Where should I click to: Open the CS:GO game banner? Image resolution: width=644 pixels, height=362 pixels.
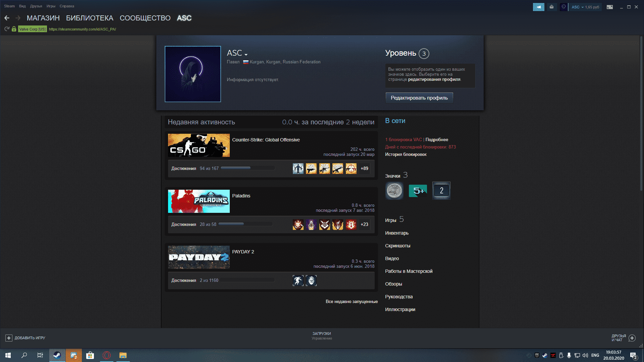[199, 145]
